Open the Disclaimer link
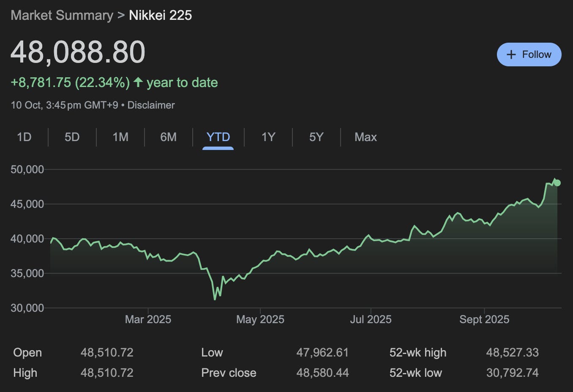 coord(151,105)
